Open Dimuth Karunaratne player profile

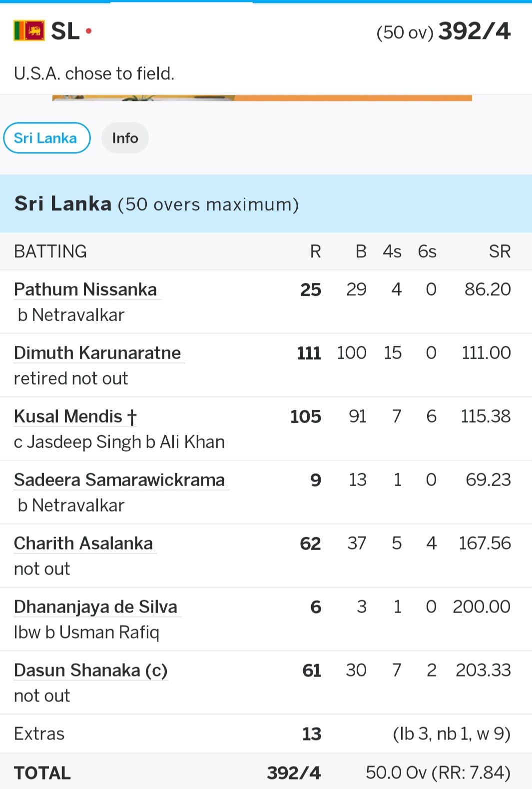tap(97, 353)
